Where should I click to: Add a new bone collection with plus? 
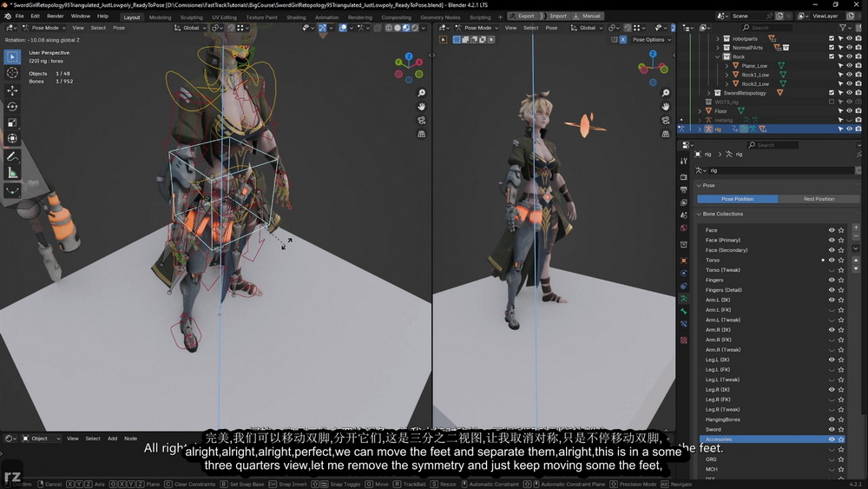[856, 227]
